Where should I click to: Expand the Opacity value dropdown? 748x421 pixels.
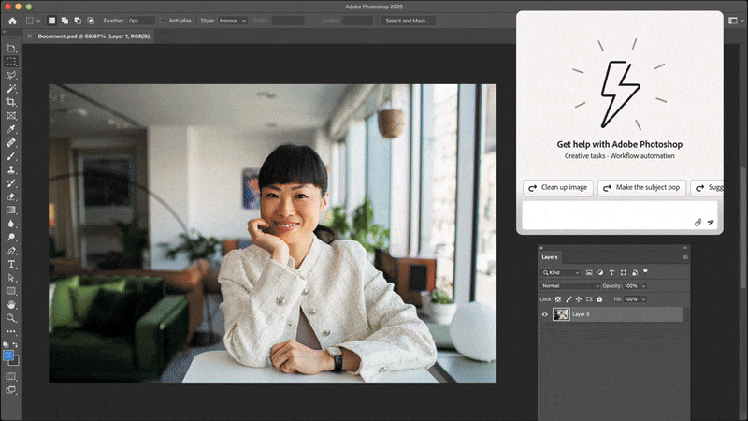[x=643, y=285]
